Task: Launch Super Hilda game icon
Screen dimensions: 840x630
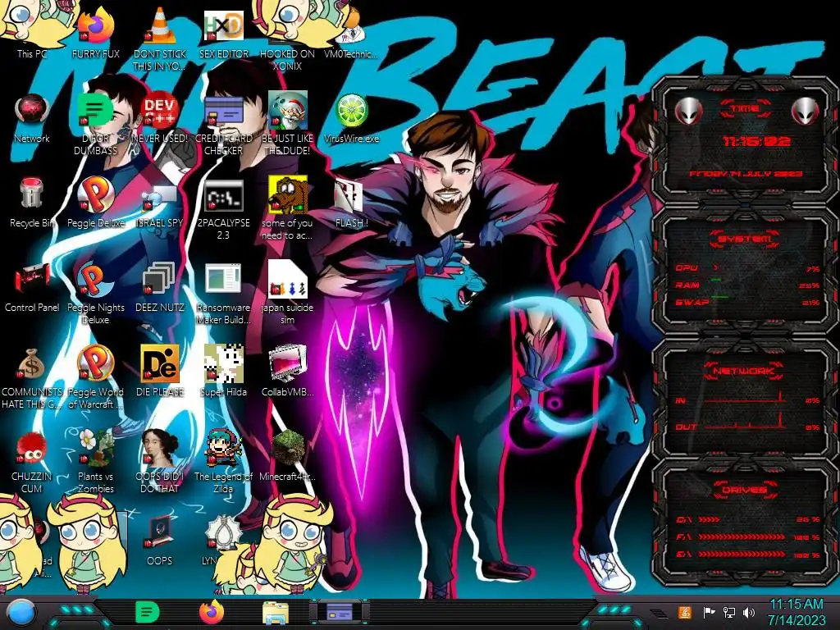Action: coord(223,371)
